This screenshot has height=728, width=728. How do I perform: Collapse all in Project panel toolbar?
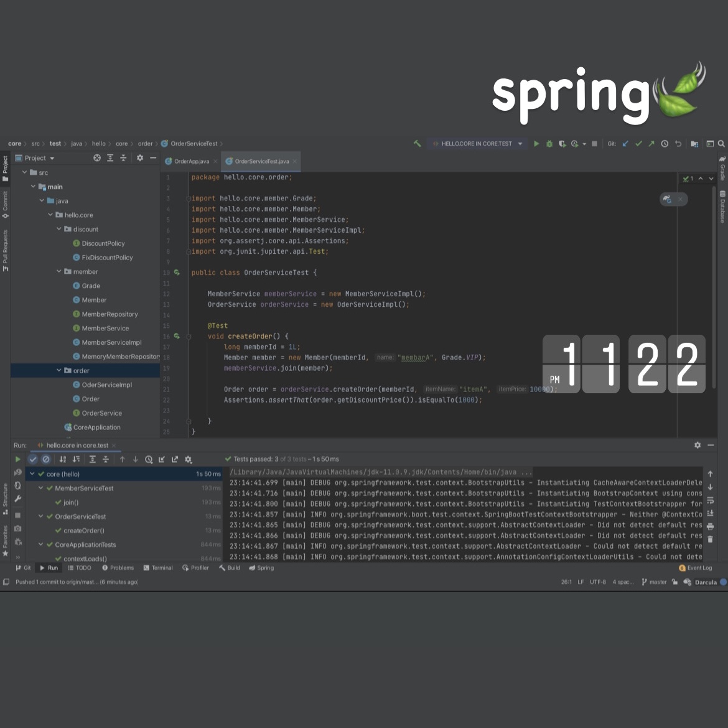coord(123,158)
